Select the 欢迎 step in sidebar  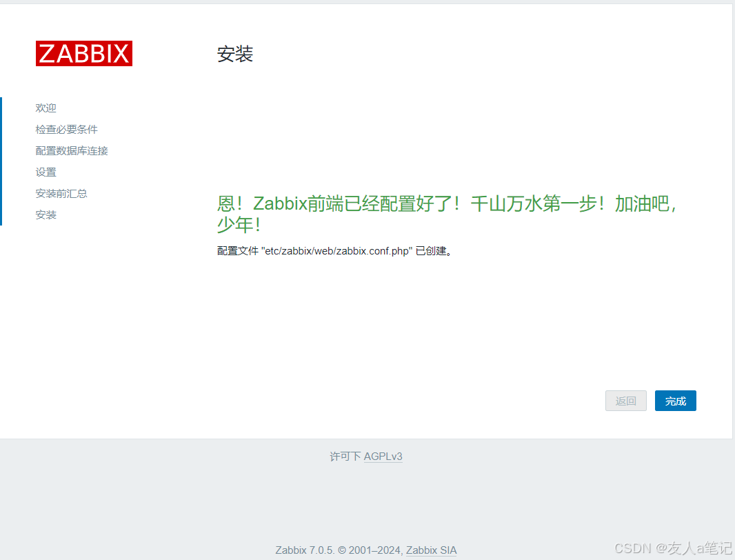pos(46,108)
